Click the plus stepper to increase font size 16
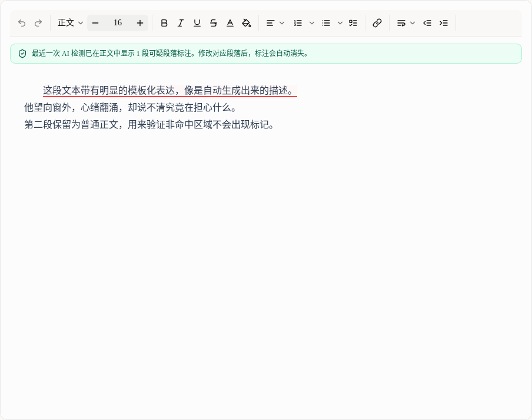This screenshot has height=420, width=532. (x=139, y=23)
